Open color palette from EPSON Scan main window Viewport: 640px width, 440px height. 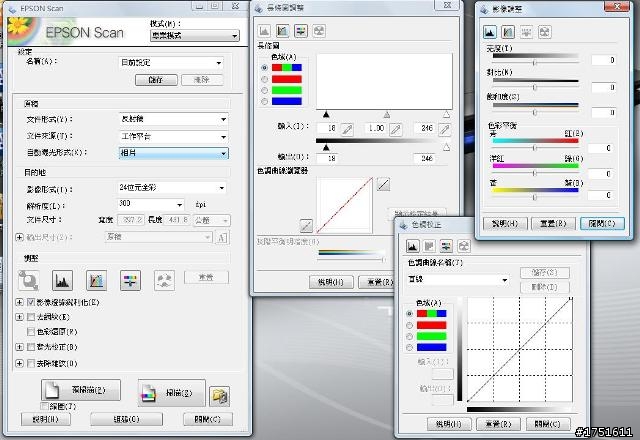[164, 280]
